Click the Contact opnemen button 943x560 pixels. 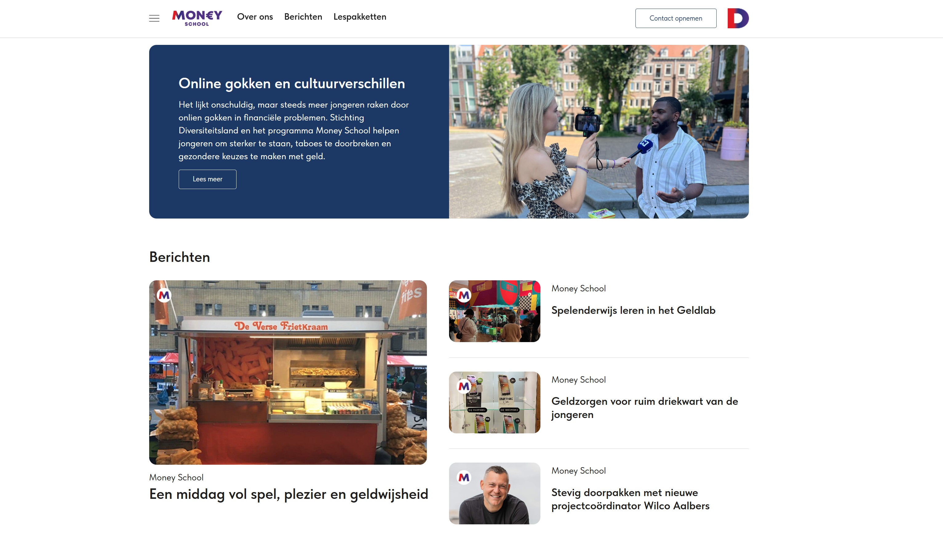(676, 18)
